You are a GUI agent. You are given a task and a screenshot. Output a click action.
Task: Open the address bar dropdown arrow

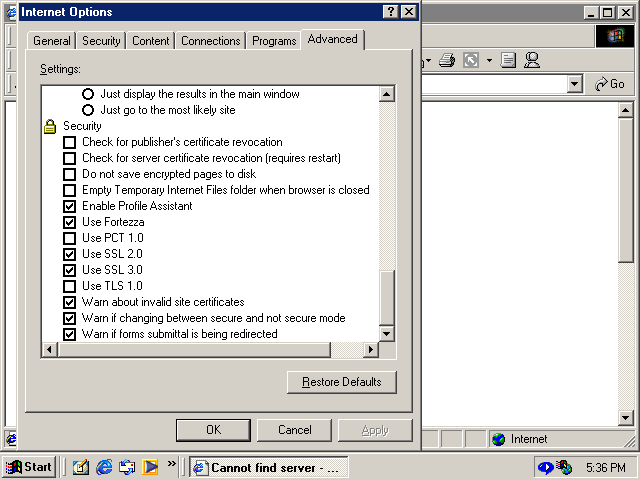coord(574,84)
